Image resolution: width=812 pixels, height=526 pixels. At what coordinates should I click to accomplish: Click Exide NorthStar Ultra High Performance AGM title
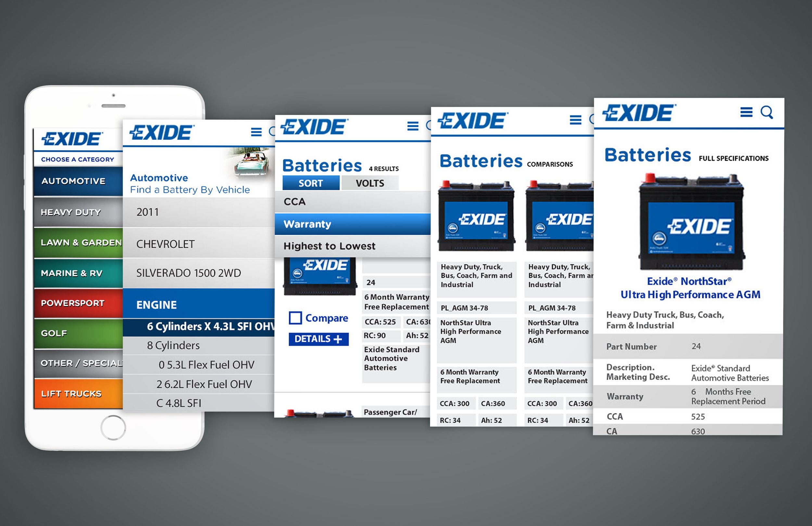point(690,288)
